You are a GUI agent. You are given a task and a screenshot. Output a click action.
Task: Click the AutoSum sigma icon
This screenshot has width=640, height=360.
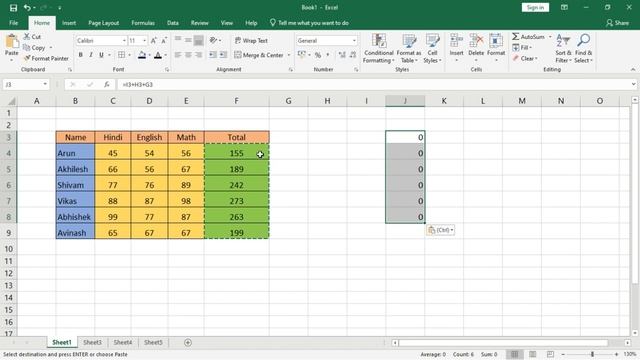516,37
